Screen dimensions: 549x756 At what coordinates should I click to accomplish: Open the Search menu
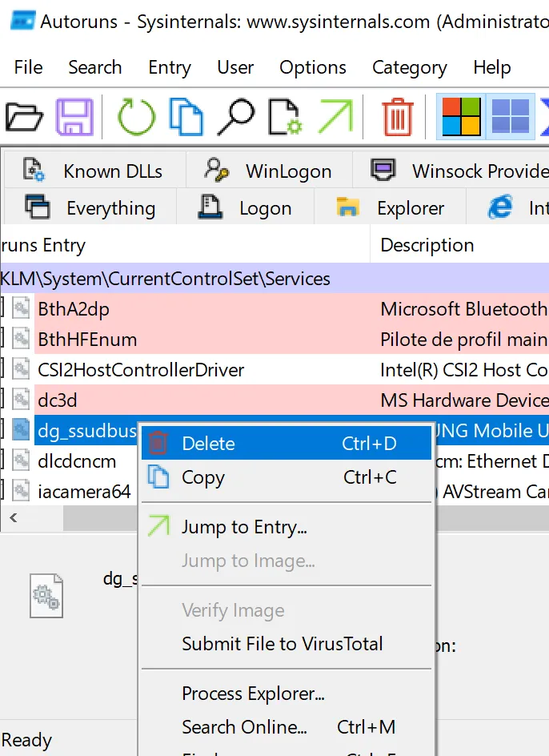(95, 67)
